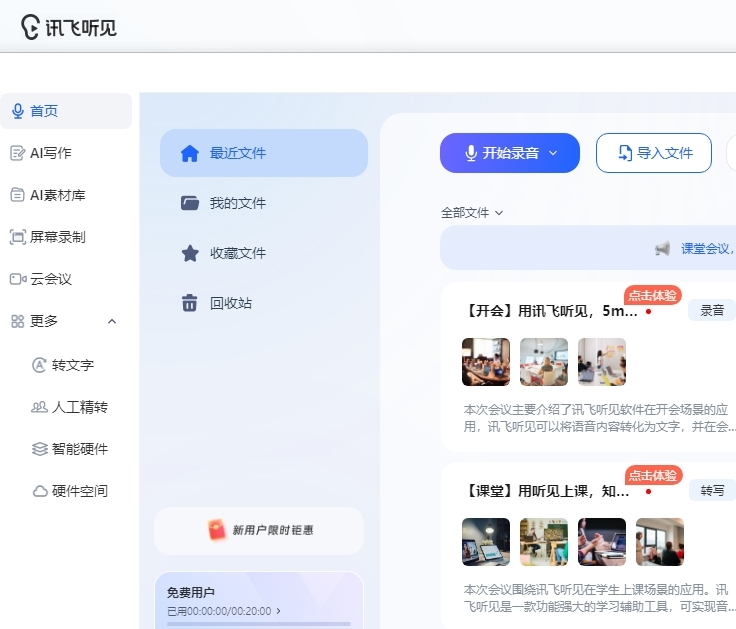
Task: Expand the usage time arrow 已用00:00:00/00:20:00
Action: click(278, 611)
